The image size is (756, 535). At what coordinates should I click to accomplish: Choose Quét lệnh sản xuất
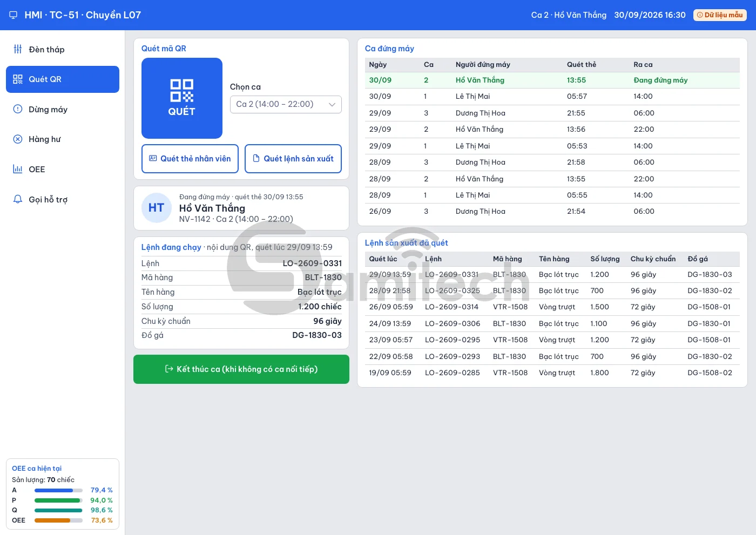(293, 159)
